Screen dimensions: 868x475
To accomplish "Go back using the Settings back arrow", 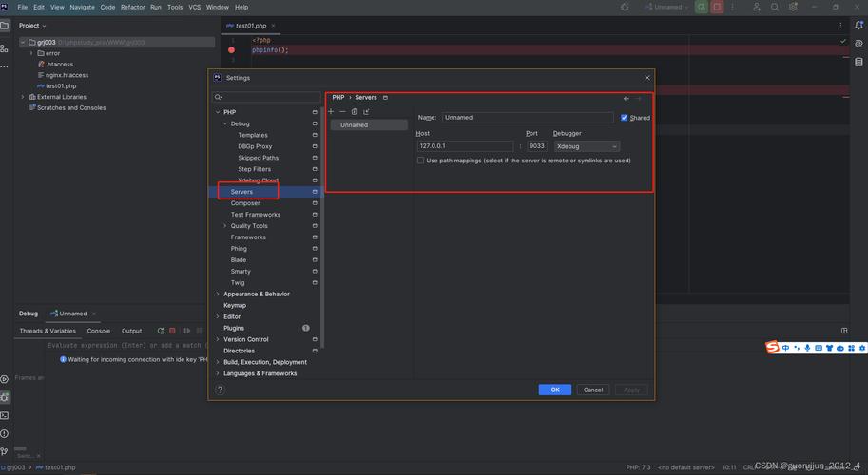I will tap(627, 99).
